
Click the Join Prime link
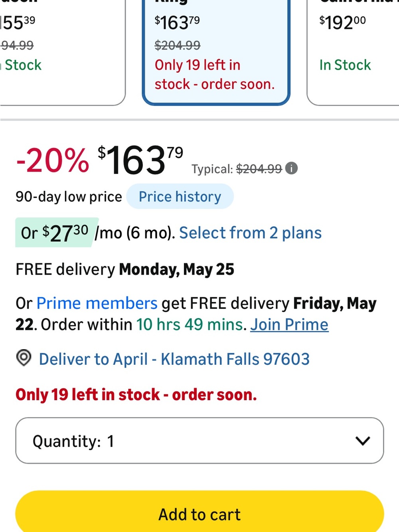[x=289, y=324]
